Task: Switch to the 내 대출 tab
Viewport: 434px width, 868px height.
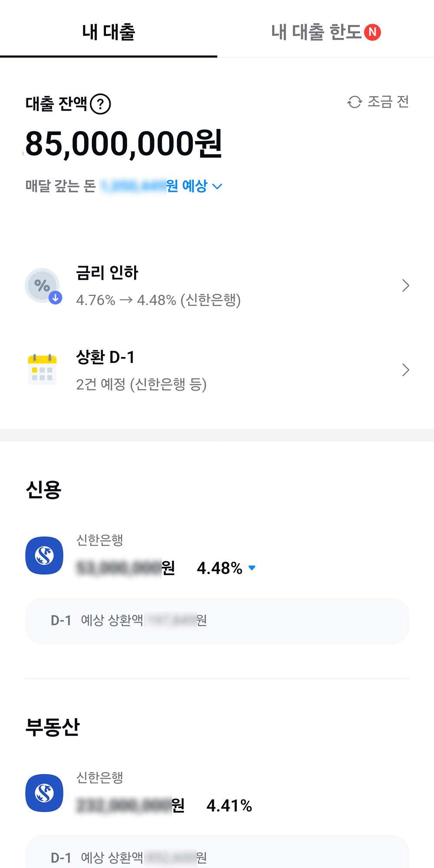Action: tap(108, 32)
